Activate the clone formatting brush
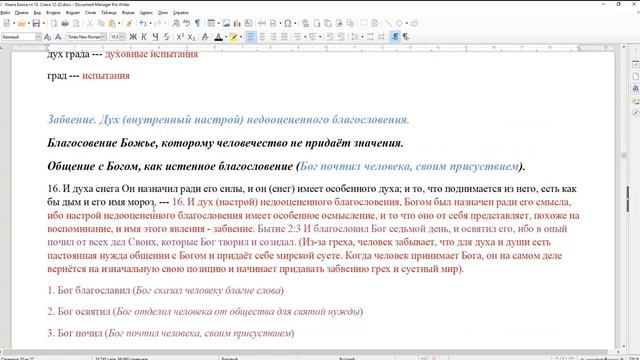Image resolution: width=640 pixels, height=360 pixels. [129, 23]
